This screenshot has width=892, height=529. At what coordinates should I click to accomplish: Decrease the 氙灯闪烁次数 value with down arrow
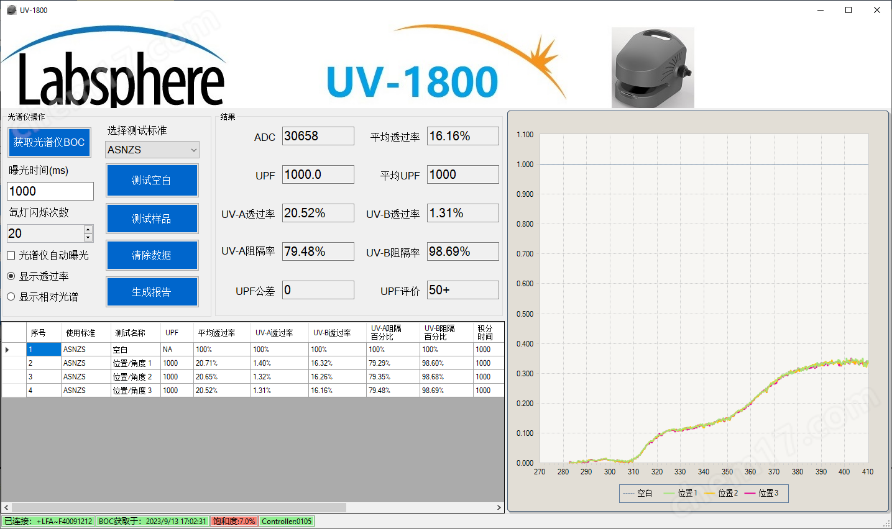click(x=88, y=237)
